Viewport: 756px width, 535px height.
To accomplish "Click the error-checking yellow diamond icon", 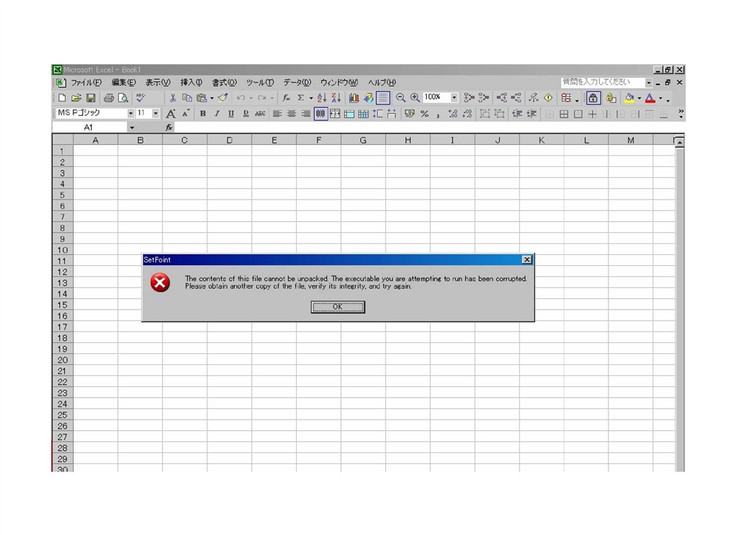I will coord(549,98).
